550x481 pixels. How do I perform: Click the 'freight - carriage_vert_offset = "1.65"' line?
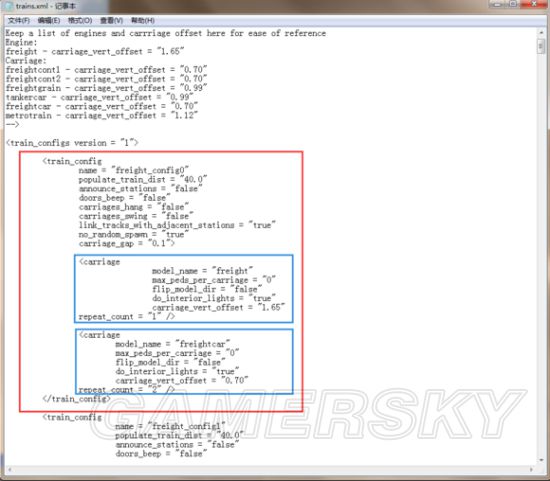click(95, 52)
